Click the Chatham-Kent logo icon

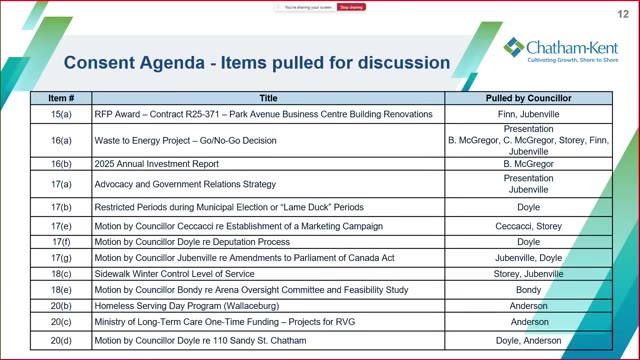coord(513,47)
